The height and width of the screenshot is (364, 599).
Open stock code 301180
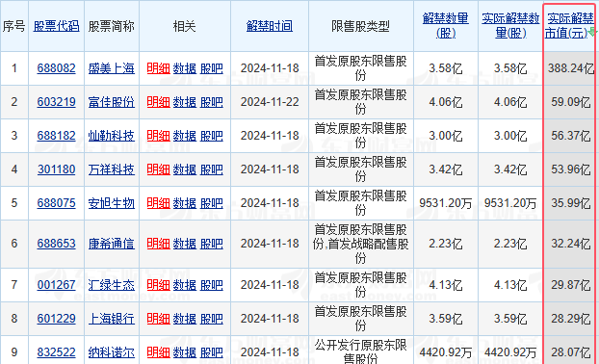click(x=56, y=169)
